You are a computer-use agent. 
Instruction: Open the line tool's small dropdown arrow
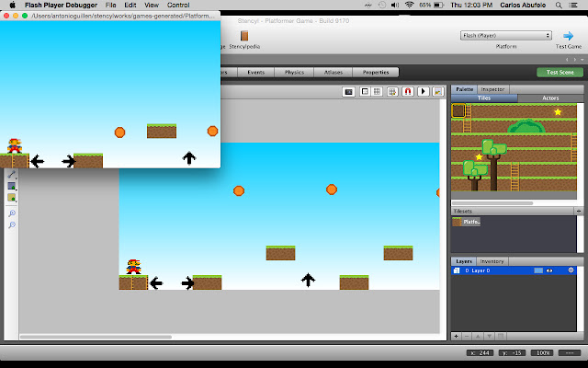17,178
